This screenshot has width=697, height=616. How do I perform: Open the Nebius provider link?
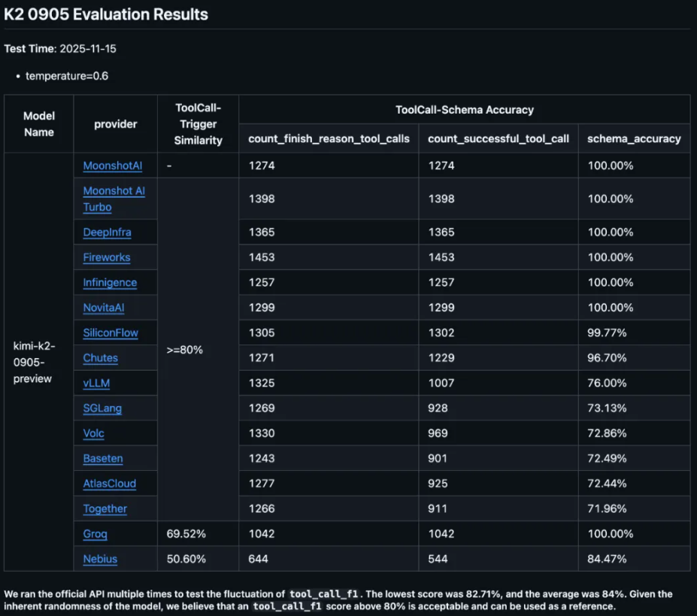click(x=100, y=559)
